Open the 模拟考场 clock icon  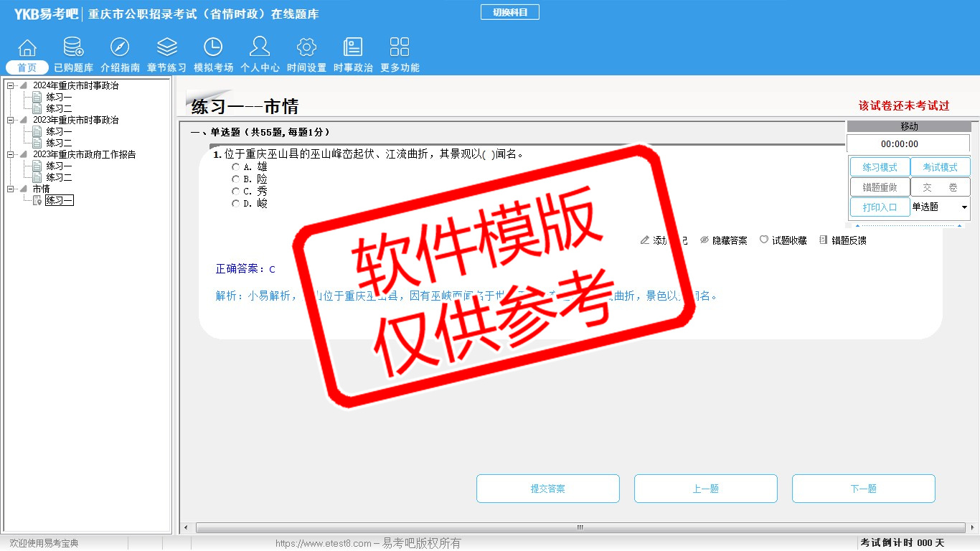213,47
